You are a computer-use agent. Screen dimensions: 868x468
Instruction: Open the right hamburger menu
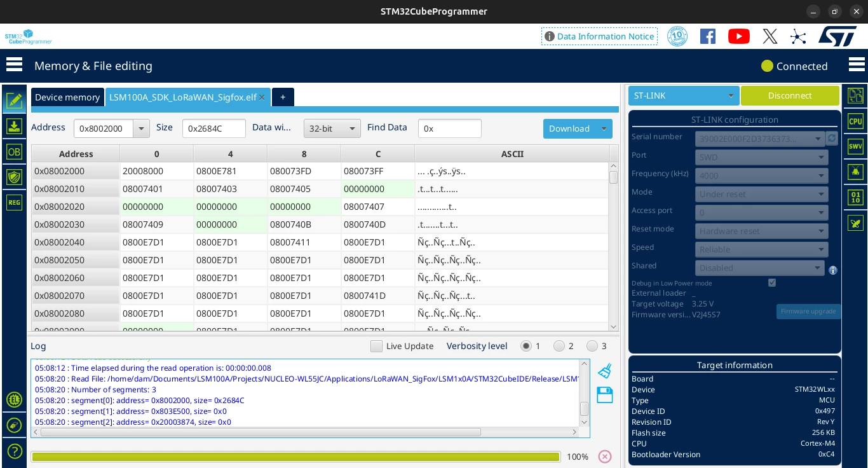tap(857, 65)
